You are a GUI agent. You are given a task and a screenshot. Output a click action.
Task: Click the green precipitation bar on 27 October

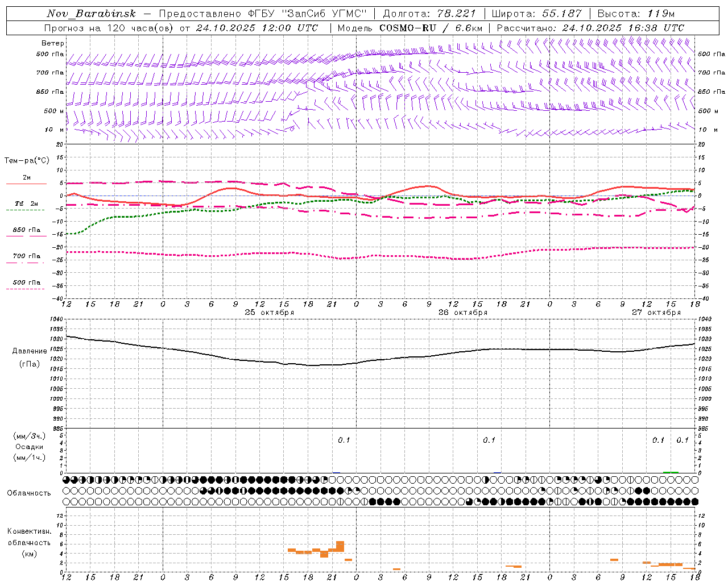click(671, 472)
